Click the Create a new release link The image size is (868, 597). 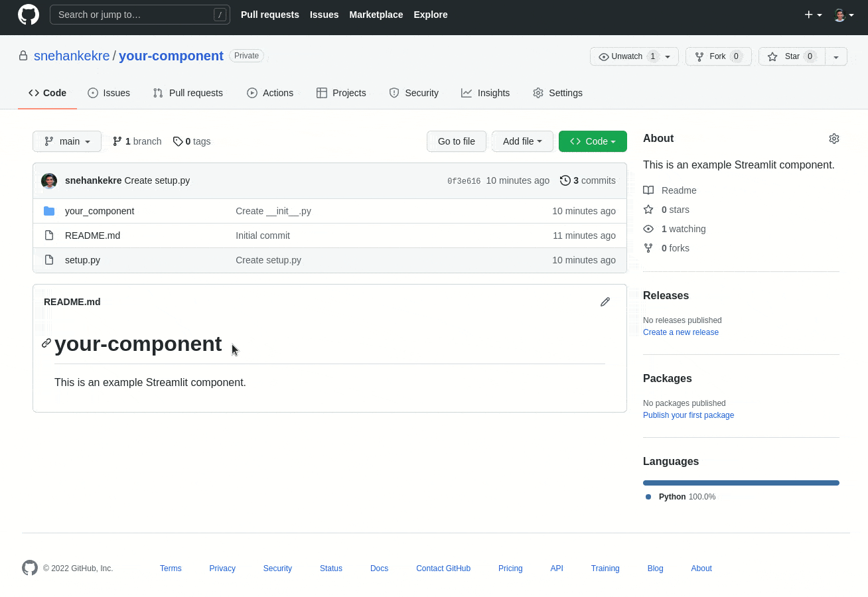click(x=680, y=332)
